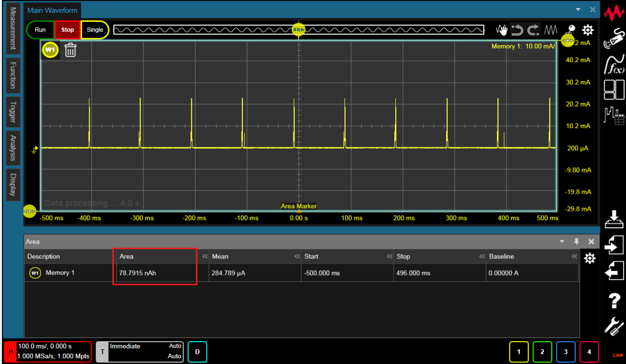Click the Memory 1: 10.00 mA/ scale label
This screenshot has width=626, height=364.
523,46
